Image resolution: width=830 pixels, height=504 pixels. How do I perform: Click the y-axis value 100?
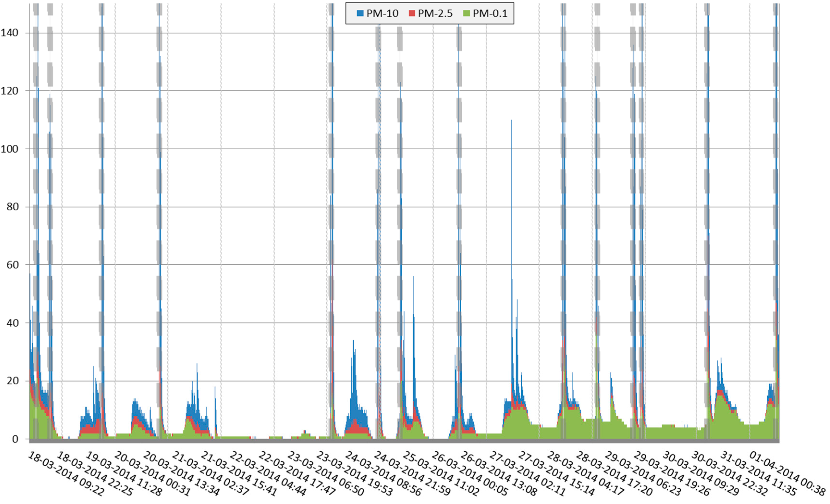[9, 149]
